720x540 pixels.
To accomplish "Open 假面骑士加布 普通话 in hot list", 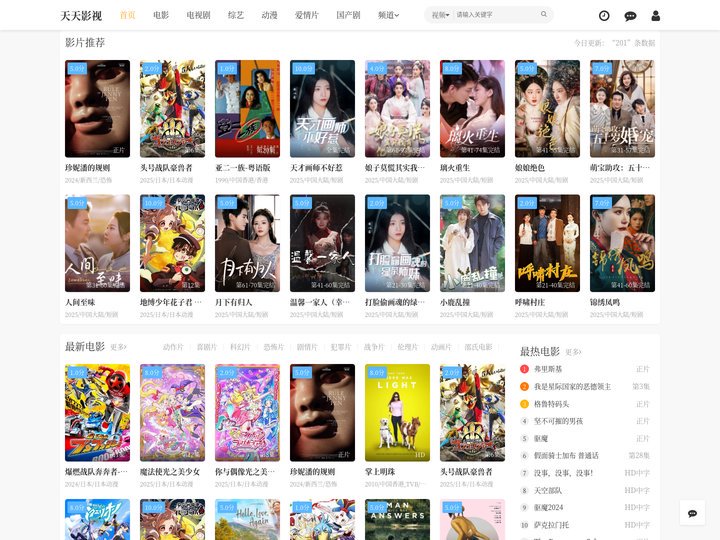I will tap(566, 456).
